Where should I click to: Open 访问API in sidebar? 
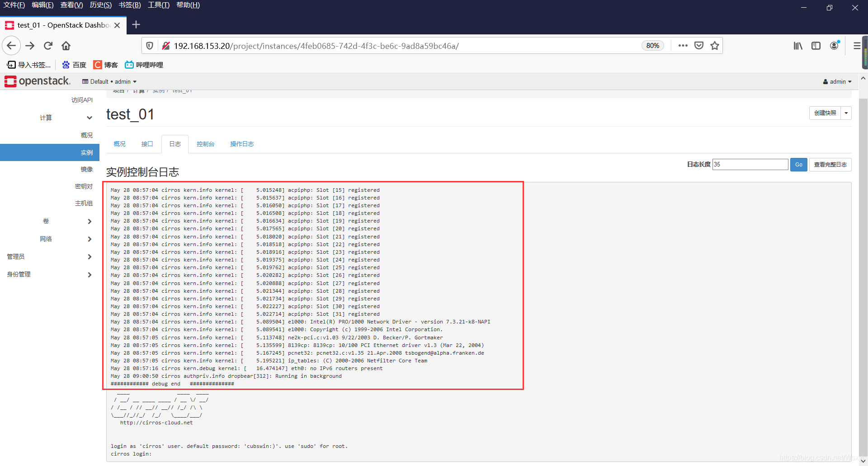click(x=82, y=100)
